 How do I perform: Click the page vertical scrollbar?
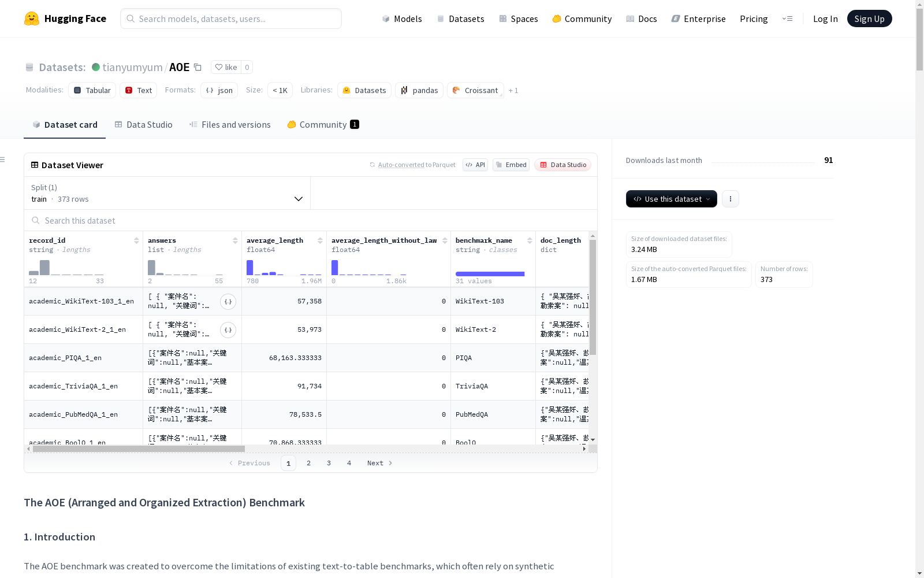pyautogui.click(x=919, y=39)
